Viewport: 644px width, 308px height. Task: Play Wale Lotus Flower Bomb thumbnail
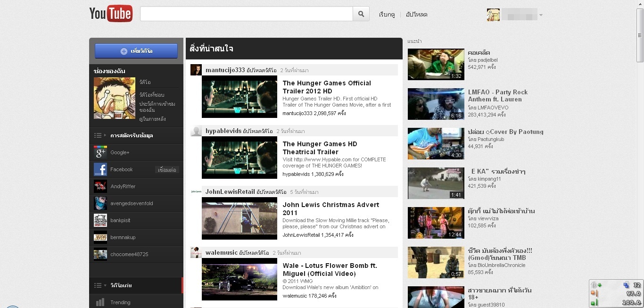[239, 279]
